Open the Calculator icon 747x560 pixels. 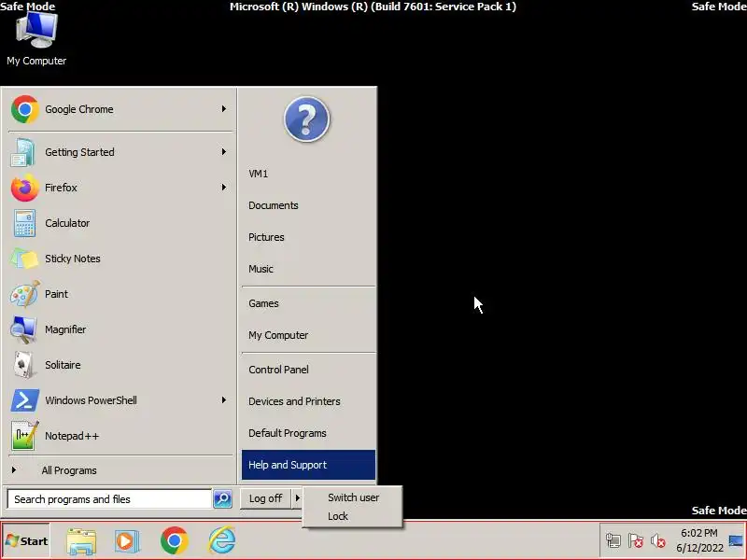[x=24, y=223]
